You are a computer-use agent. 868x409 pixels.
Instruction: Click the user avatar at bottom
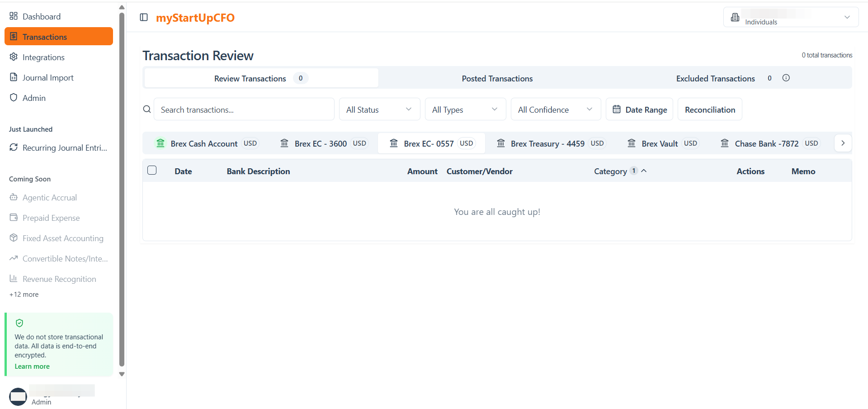[18, 397]
